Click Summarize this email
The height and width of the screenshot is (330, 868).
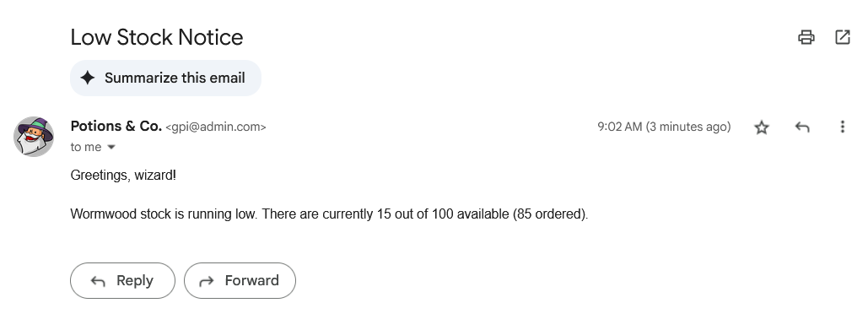click(x=165, y=78)
